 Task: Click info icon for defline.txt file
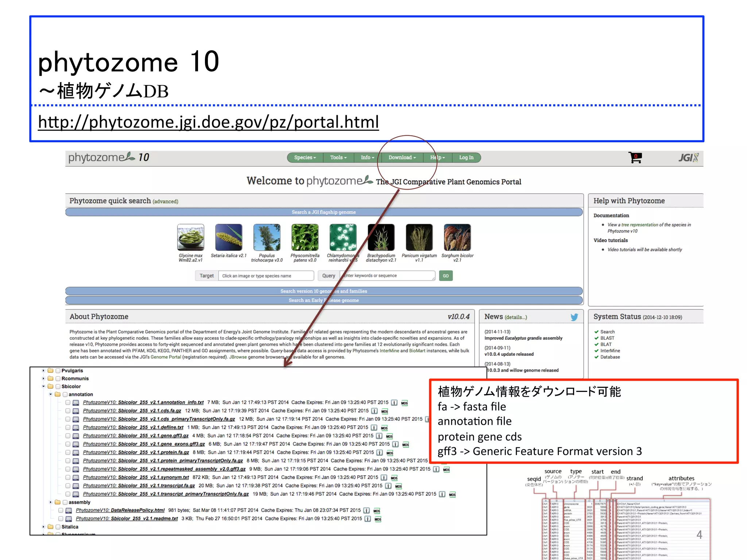pos(374,428)
